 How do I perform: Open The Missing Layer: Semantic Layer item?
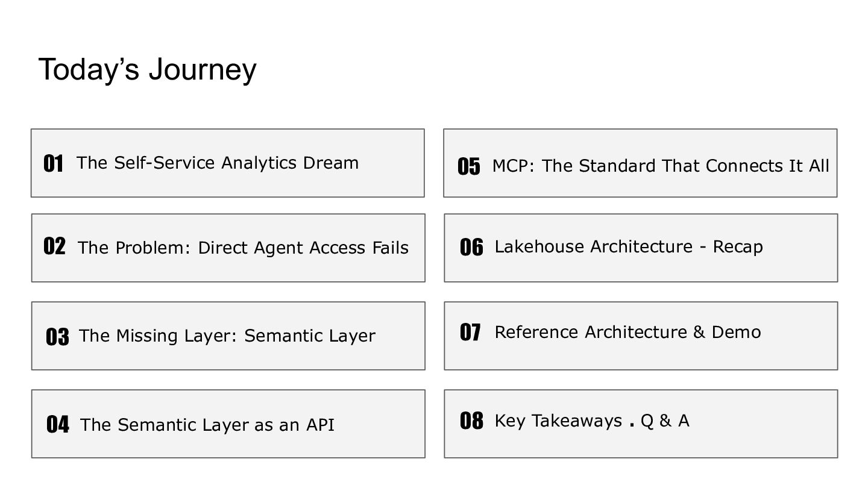click(227, 336)
